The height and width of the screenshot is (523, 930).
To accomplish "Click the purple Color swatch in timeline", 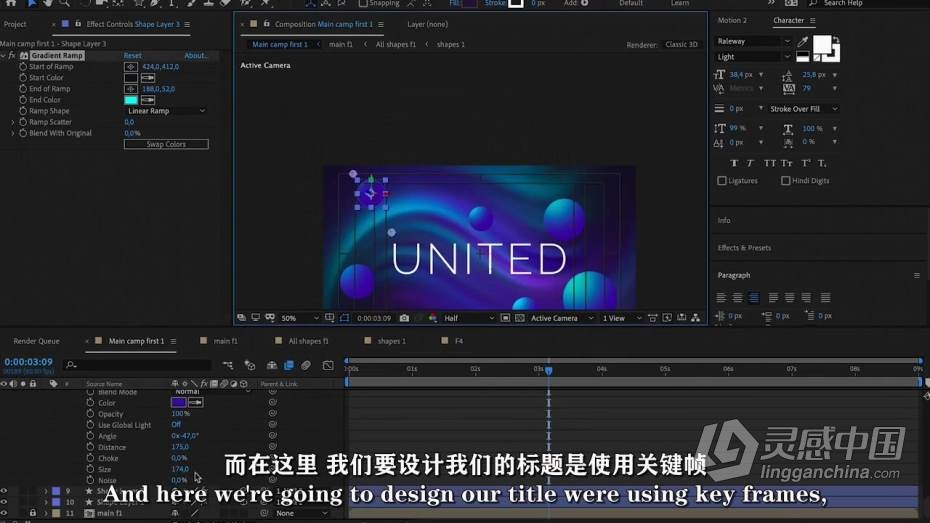I will point(179,403).
